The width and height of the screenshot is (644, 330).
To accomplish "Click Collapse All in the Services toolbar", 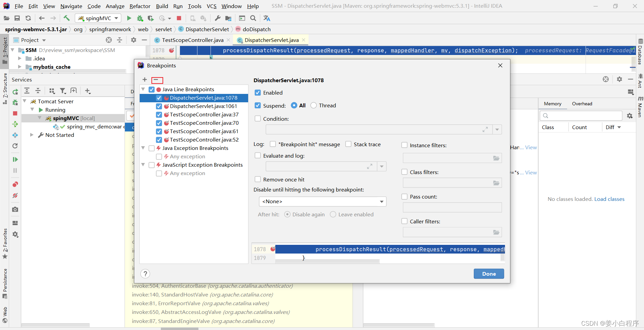I will coord(38,91).
